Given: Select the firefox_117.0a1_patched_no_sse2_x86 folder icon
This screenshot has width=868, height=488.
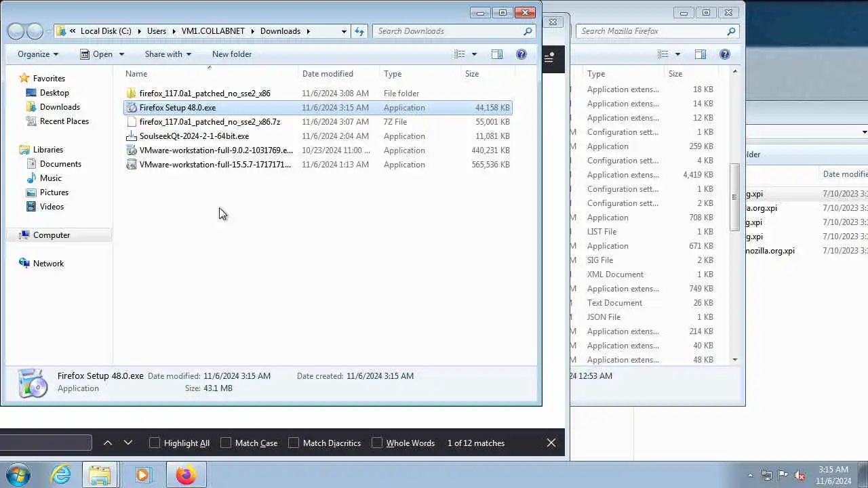Looking at the screenshot, I should [x=132, y=94].
